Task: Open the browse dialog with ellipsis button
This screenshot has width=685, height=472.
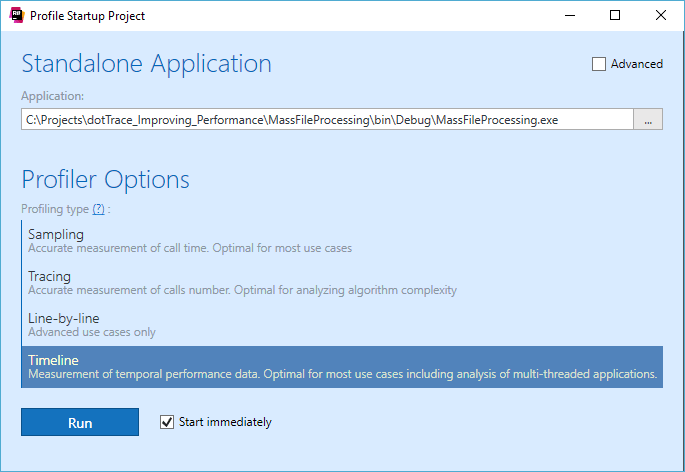Action: [648, 120]
